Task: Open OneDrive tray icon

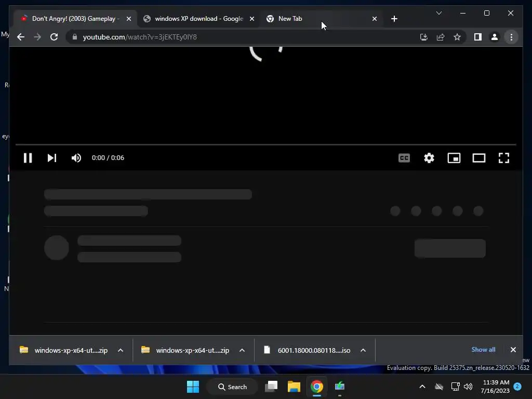Action: (x=439, y=387)
